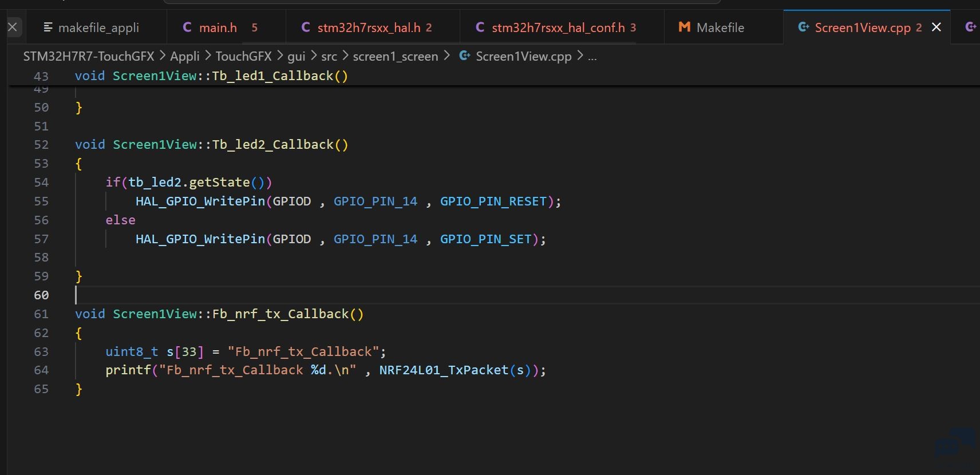
Task: Click the C icon on main.h tab
Action: (187, 27)
